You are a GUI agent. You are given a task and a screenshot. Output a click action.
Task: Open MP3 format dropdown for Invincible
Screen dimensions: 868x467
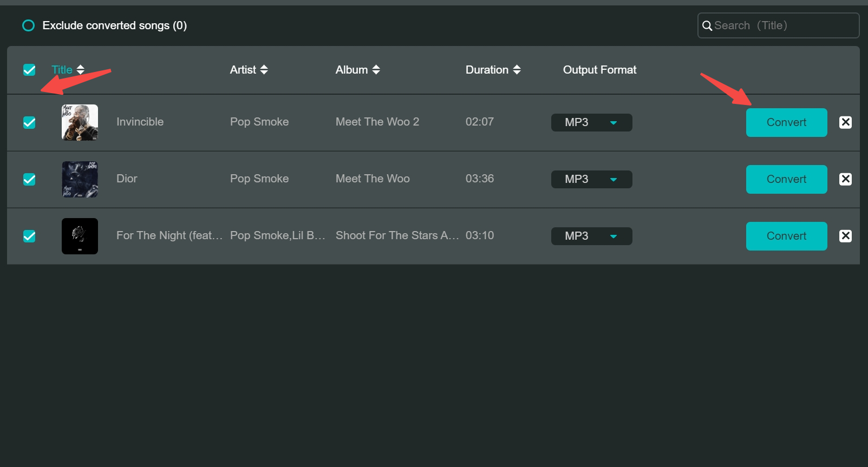(591, 122)
